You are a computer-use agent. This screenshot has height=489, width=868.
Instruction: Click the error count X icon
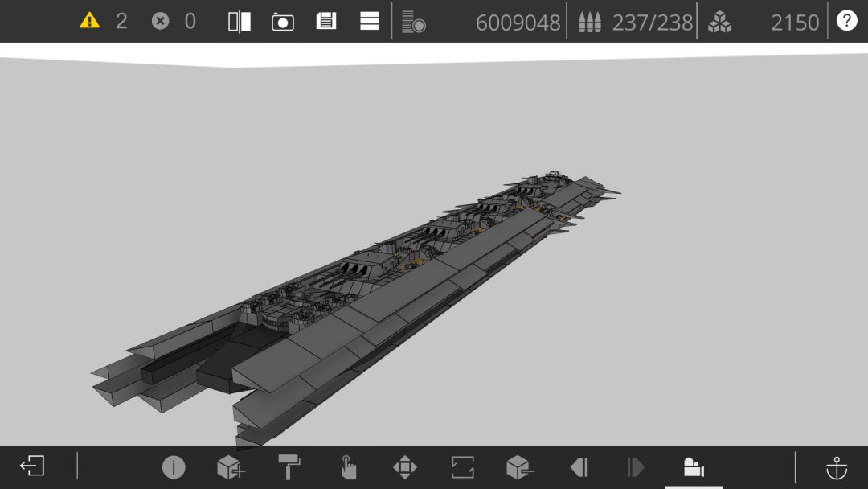click(160, 21)
